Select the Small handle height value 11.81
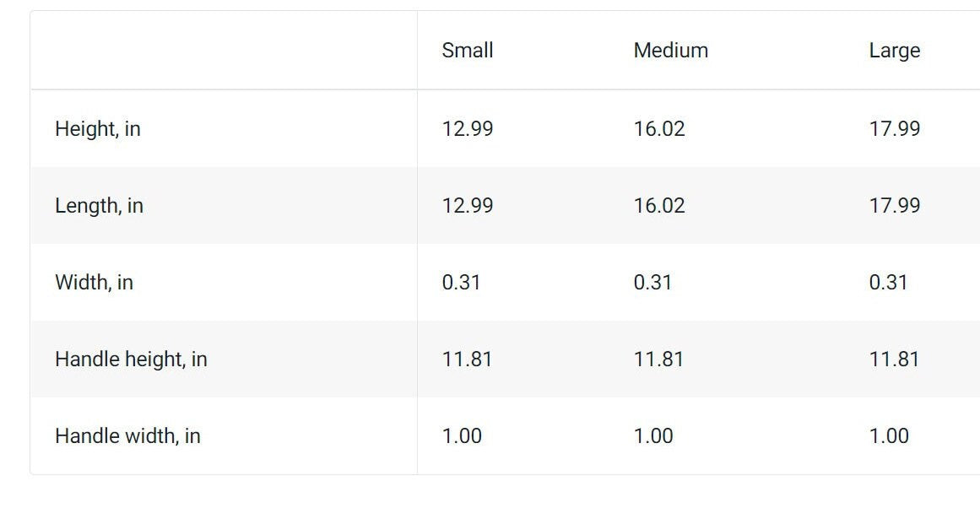This screenshot has height=508, width=980. pyautogui.click(x=467, y=359)
